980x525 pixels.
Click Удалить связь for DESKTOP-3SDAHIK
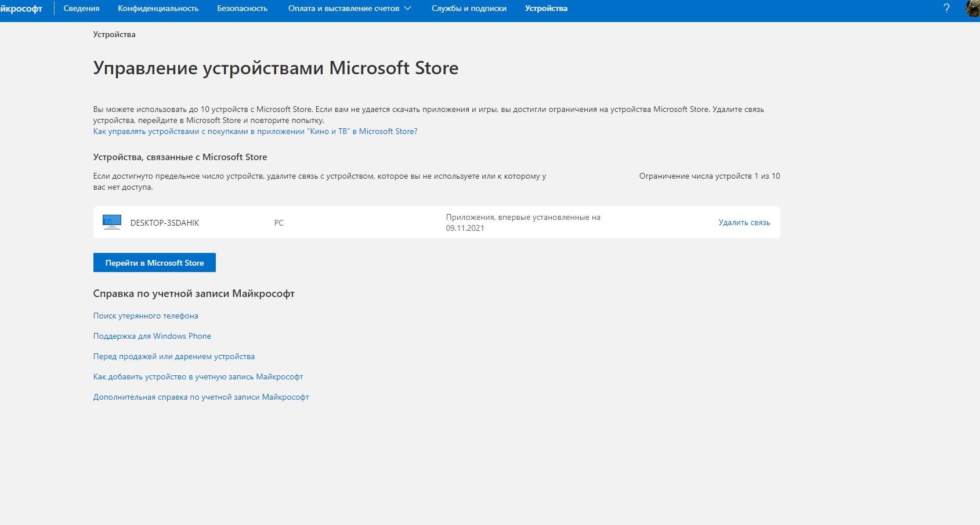pyautogui.click(x=744, y=222)
